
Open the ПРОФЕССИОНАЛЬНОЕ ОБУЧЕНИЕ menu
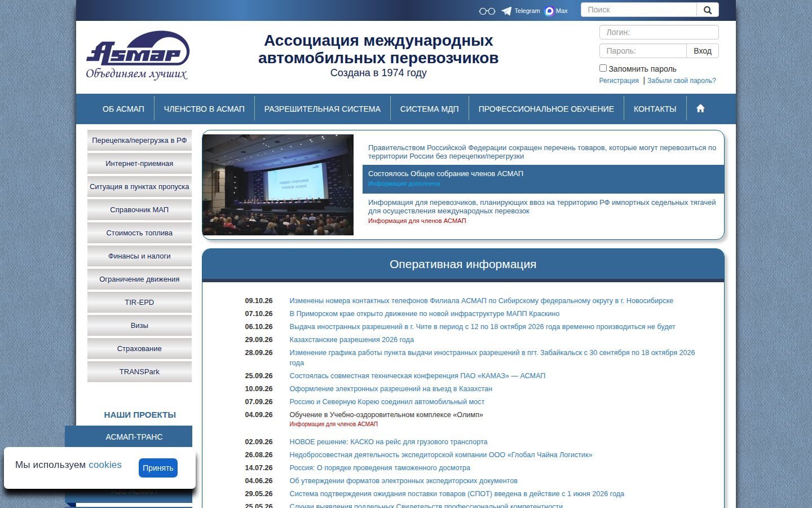coord(546,109)
